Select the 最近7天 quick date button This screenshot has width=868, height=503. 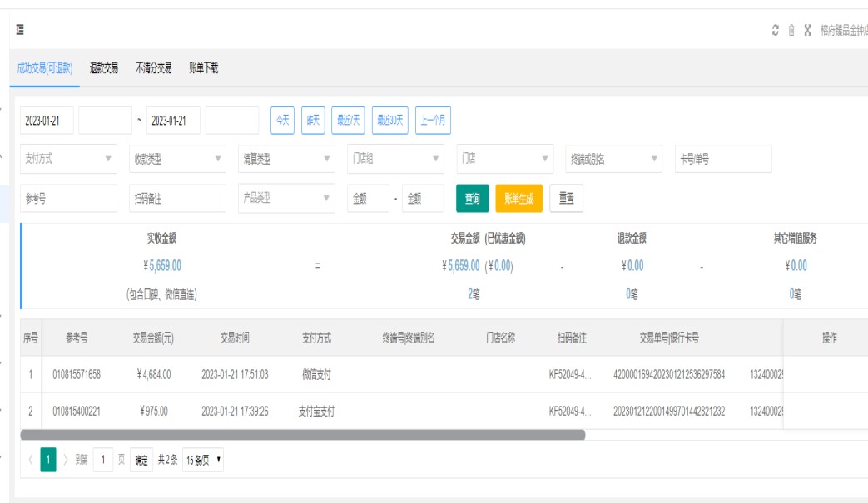click(348, 121)
